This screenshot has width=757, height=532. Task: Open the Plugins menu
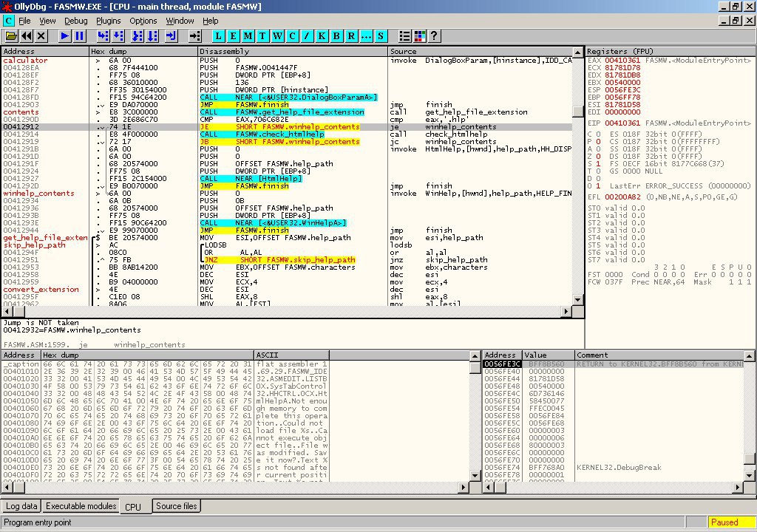(x=109, y=21)
